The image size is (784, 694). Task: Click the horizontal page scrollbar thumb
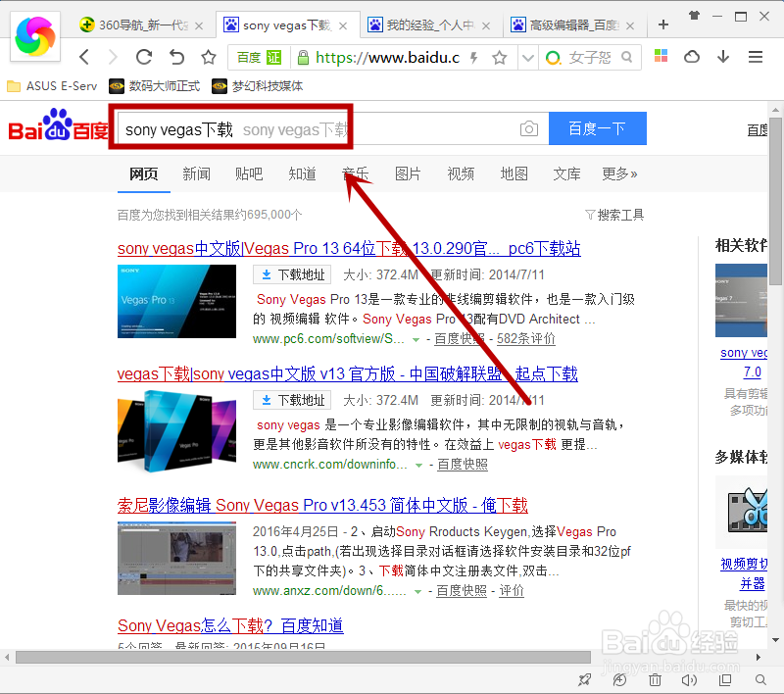coord(303,657)
